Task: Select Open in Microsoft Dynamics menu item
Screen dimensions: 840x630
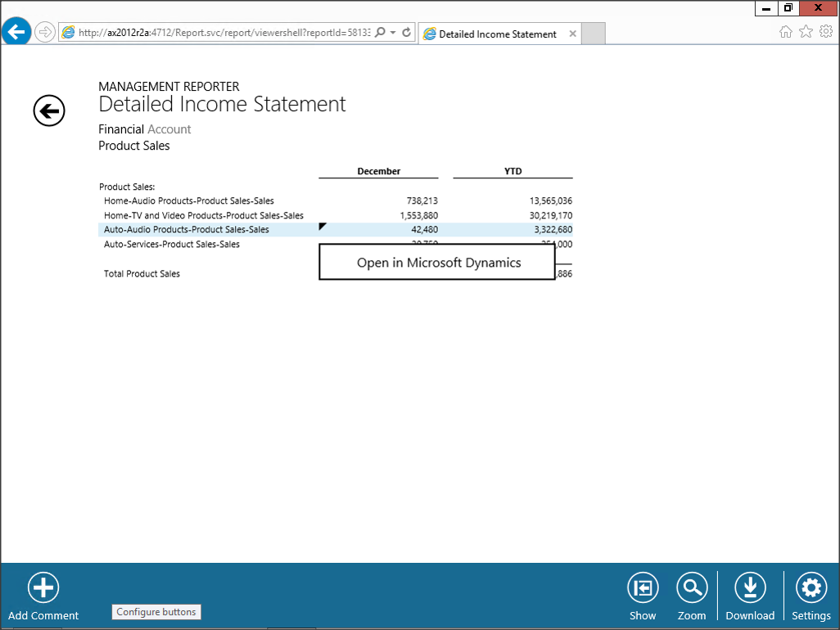Action: [x=438, y=263]
